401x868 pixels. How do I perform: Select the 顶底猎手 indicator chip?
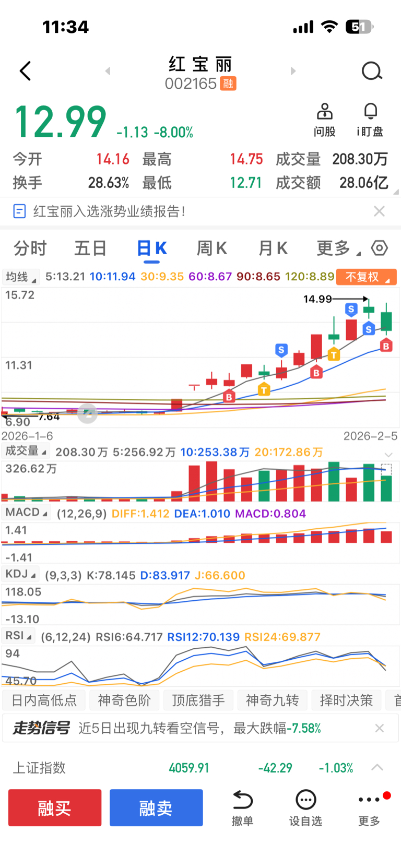pos(198,700)
